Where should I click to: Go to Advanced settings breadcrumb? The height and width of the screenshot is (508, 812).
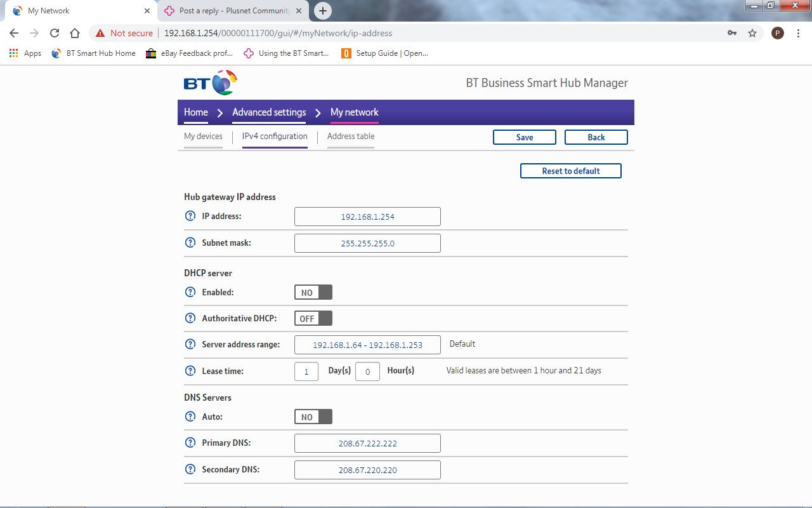point(269,112)
